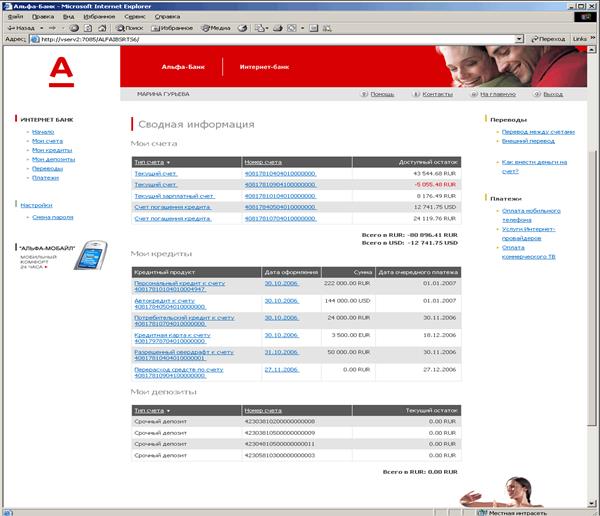Sort accounts by 'Тип счета' column arrow

click(x=169, y=161)
